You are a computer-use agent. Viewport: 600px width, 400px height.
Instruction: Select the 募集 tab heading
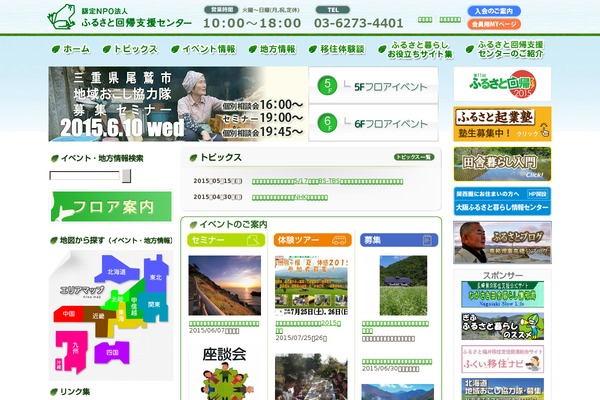pos(399,240)
